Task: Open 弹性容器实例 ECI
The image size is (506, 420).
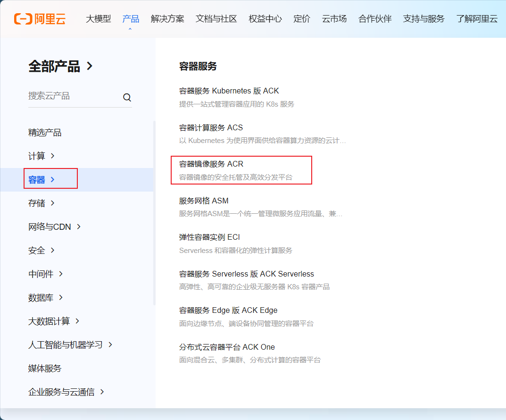Action: [x=209, y=237]
